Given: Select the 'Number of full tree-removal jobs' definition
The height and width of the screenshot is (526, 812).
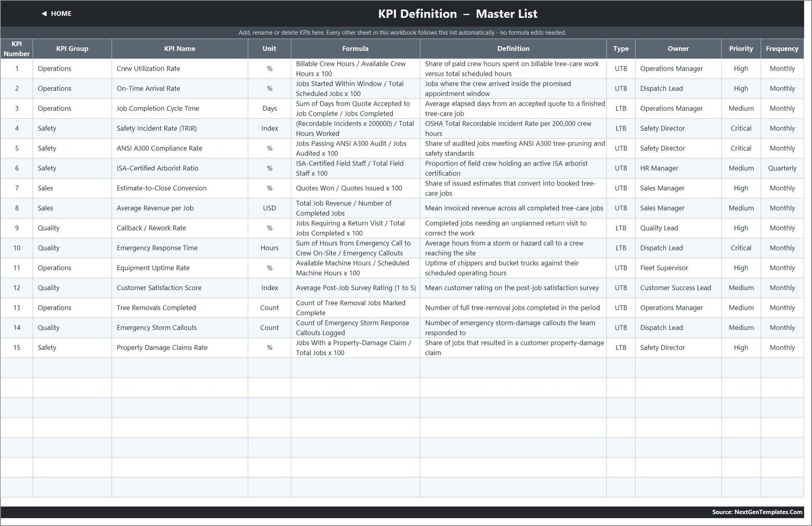Looking at the screenshot, I should pos(513,308).
